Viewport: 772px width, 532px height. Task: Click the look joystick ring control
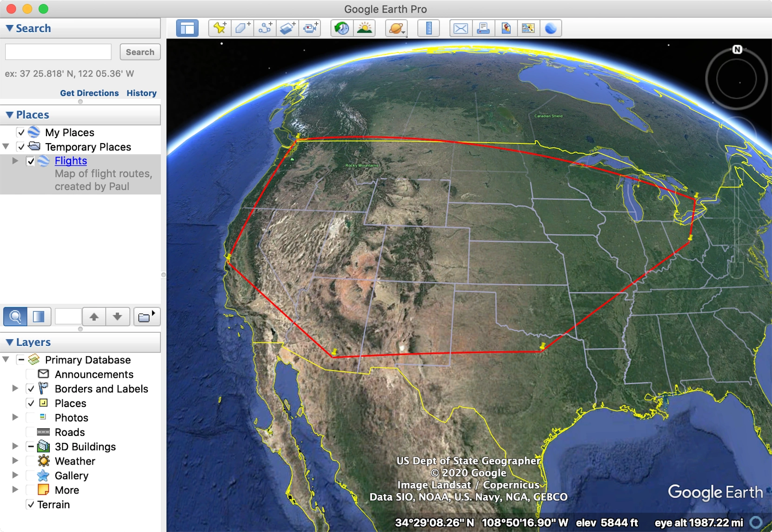pos(736,79)
